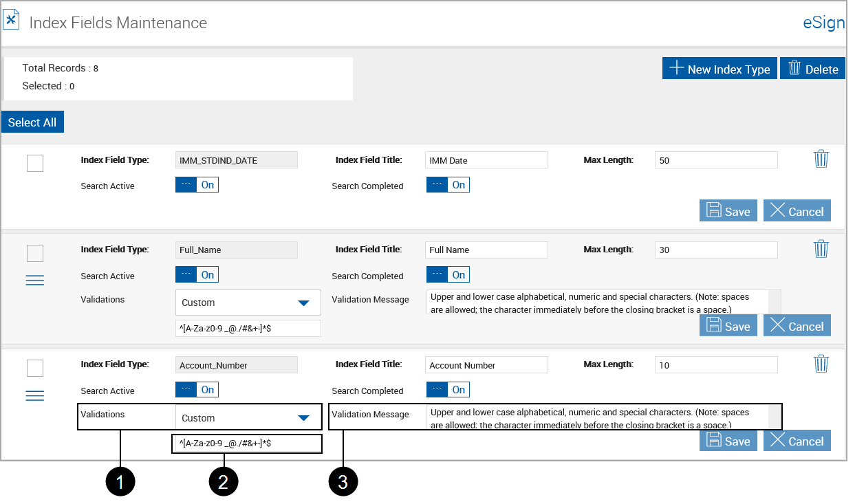Click the Delete button at top right
Image resolution: width=855 pixels, height=504 pixels.
(x=812, y=67)
